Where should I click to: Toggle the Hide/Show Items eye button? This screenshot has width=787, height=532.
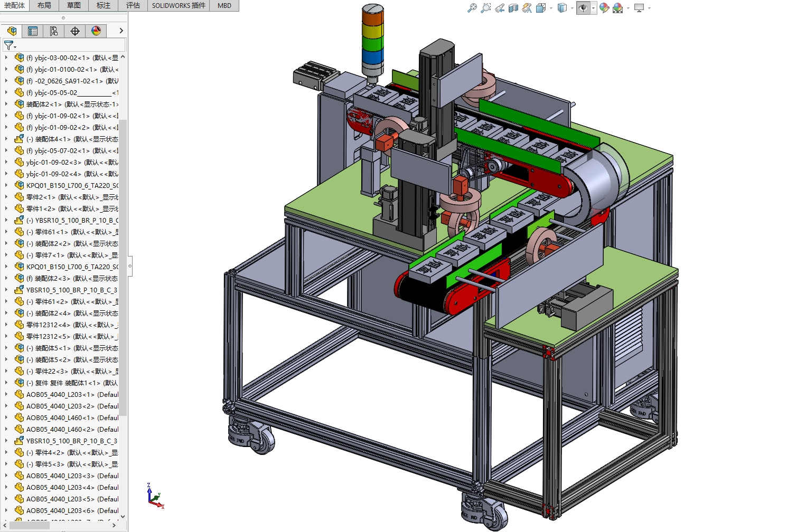[583, 8]
